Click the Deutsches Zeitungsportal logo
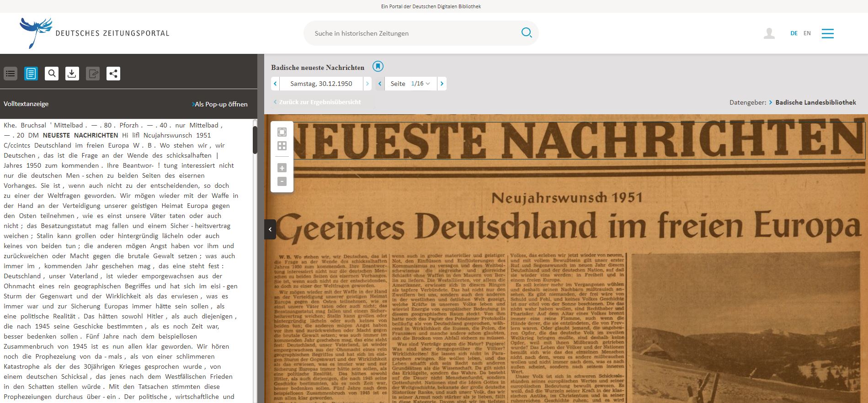The height and width of the screenshot is (403, 868). tap(94, 33)
